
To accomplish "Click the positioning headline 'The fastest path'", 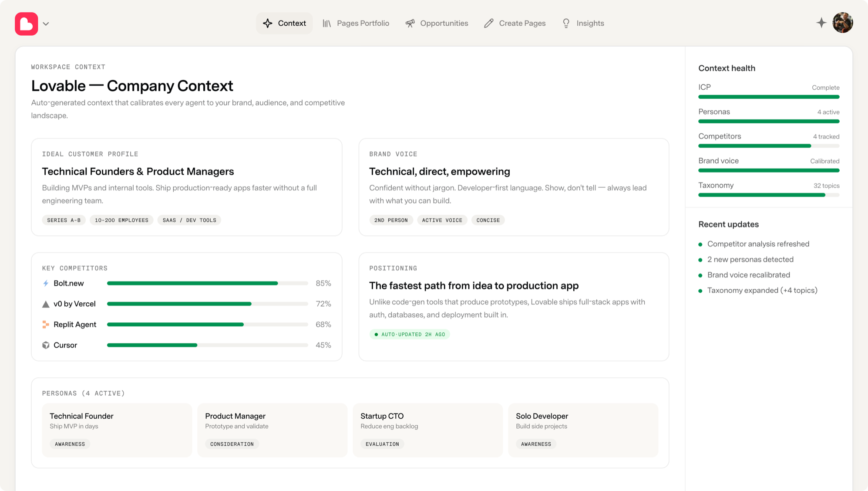I will point(474,286).
